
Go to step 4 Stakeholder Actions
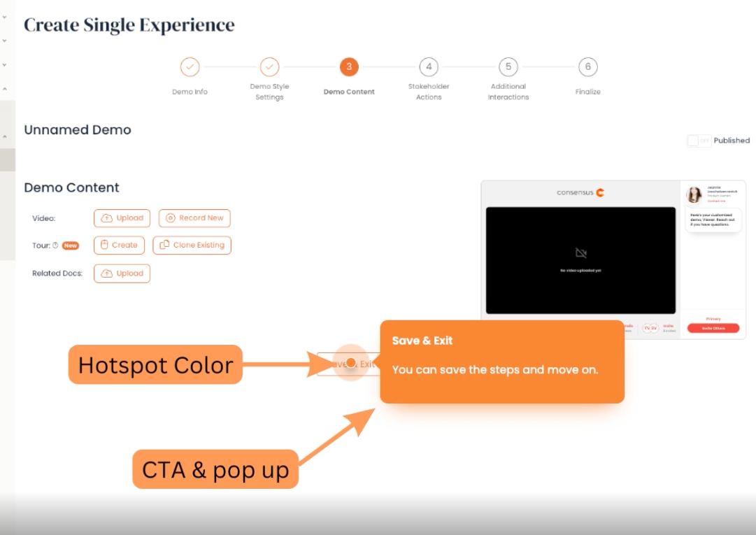[x=429, y=67]
